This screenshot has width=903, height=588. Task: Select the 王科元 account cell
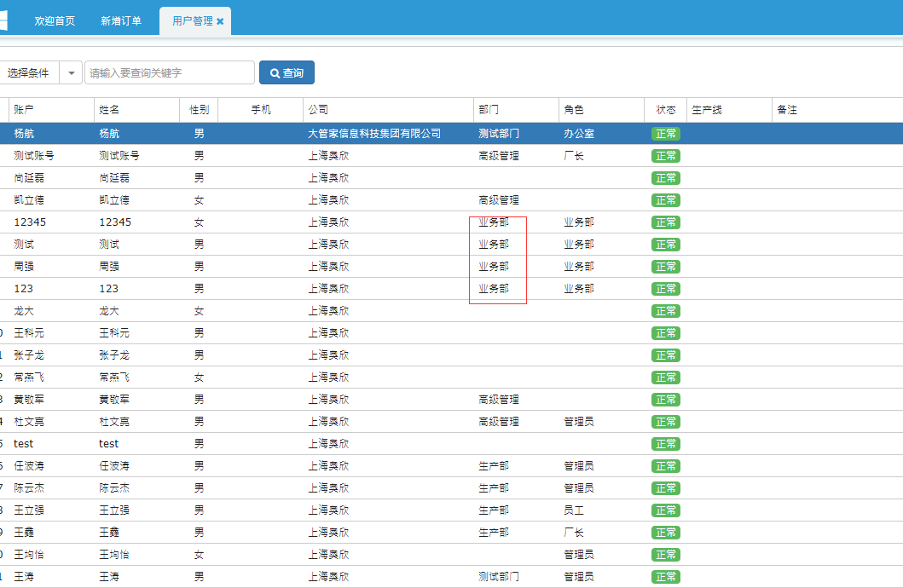pos(29,333)
